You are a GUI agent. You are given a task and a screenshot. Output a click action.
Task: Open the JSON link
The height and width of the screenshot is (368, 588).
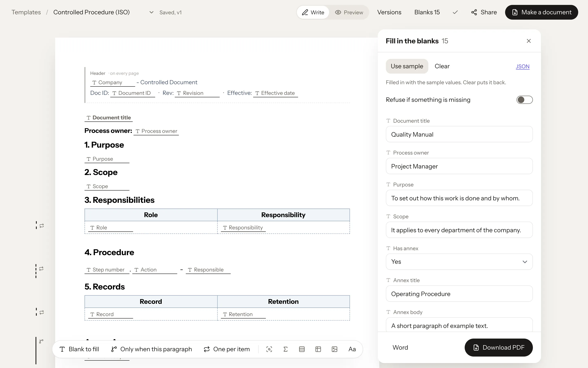[x=522, y=66]
